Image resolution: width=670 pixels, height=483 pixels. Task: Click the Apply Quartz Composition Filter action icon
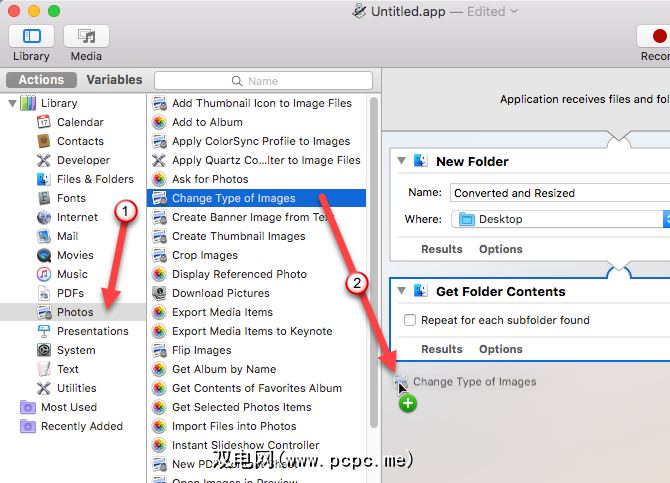click(159, 160)
